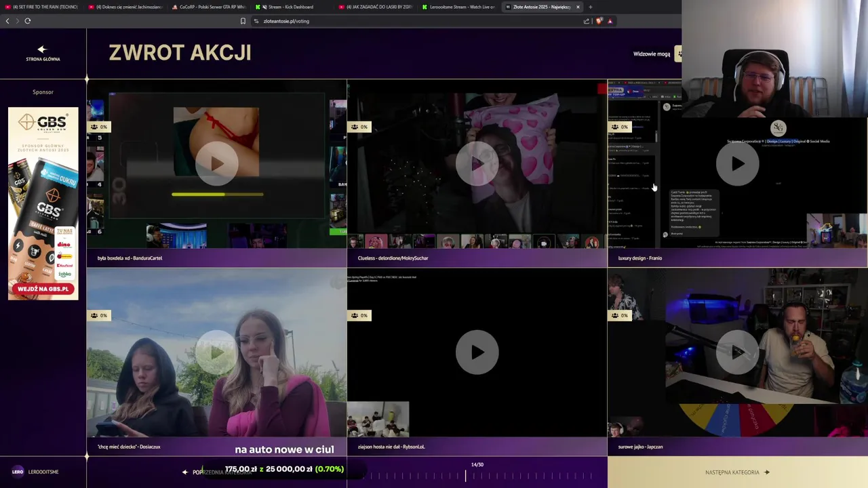This screenshot has width=868, height=488.
Task: Click WEJDŹ NA GBS.PL button
Action: 43,289
